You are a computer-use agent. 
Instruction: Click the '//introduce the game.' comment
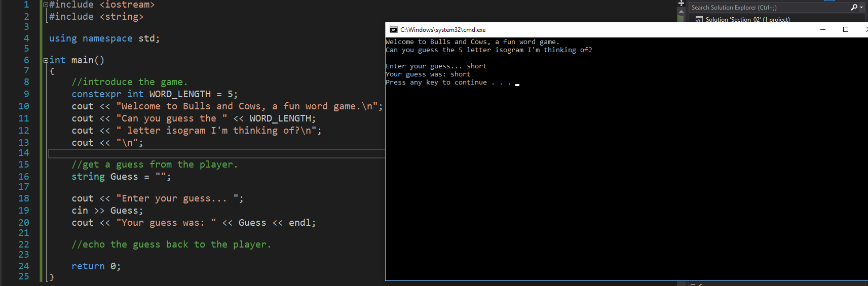click(x=129, y=82)
